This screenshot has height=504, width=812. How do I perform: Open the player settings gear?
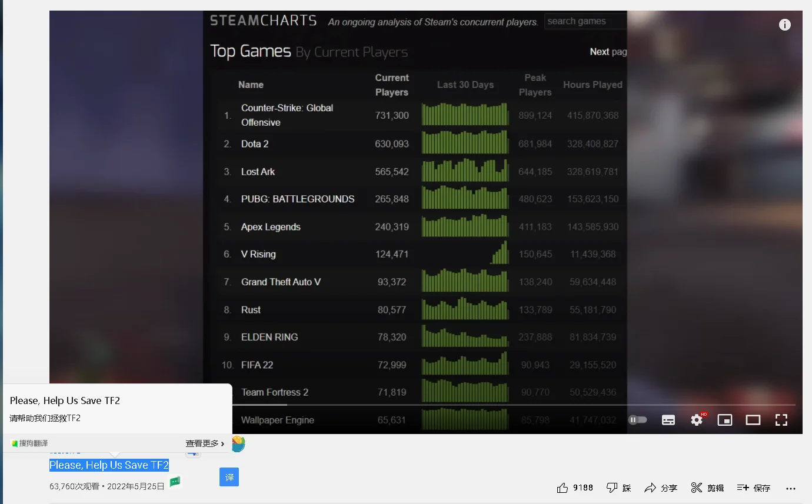pyautogui.click(x=697, y=419)
